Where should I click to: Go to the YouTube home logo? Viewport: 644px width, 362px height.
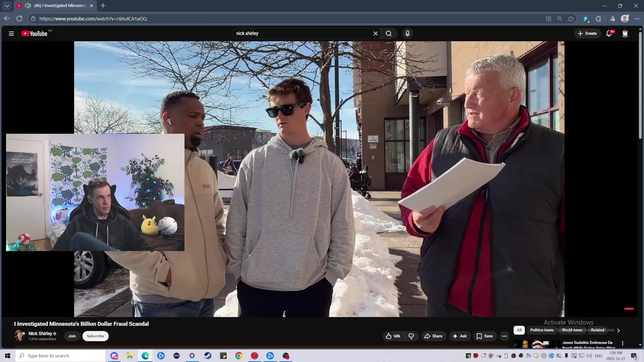tap(34, 34)
